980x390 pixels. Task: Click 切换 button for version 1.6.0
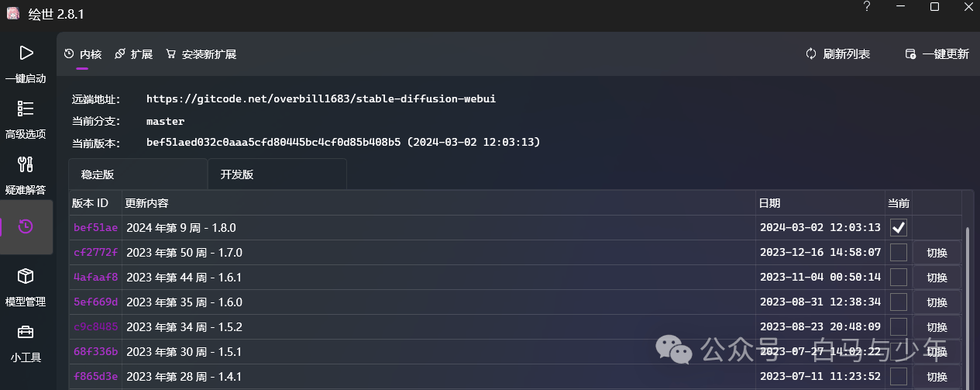937,302
